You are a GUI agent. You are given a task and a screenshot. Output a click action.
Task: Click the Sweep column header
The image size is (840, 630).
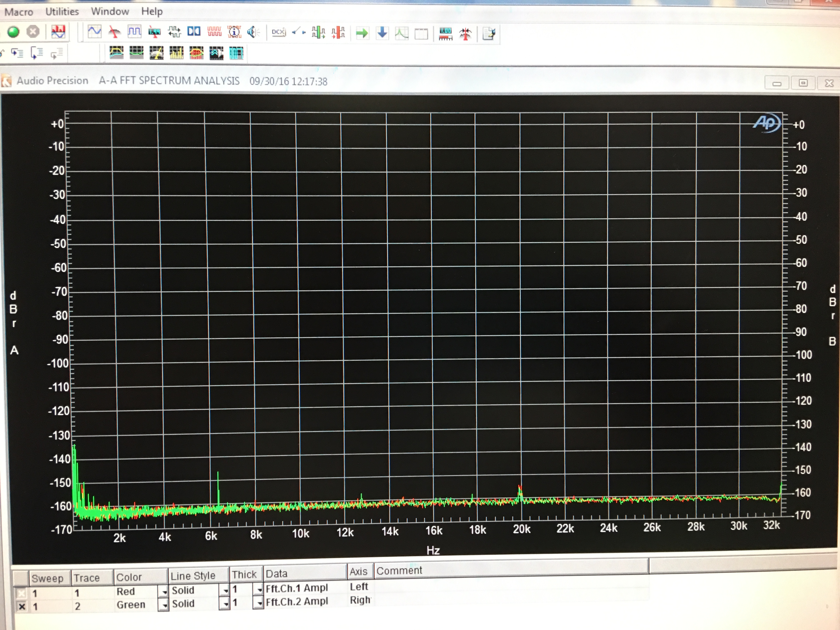pyautogui.click(x=47, y=578)
